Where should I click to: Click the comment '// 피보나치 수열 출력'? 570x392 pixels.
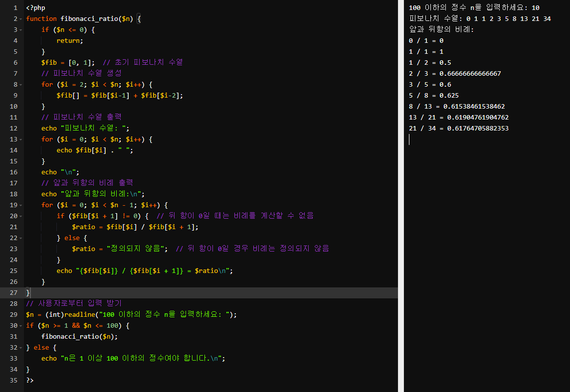(81, 117)
